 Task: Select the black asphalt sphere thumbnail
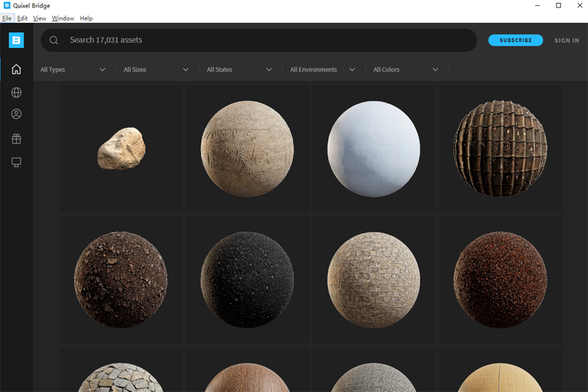[248, 279]
